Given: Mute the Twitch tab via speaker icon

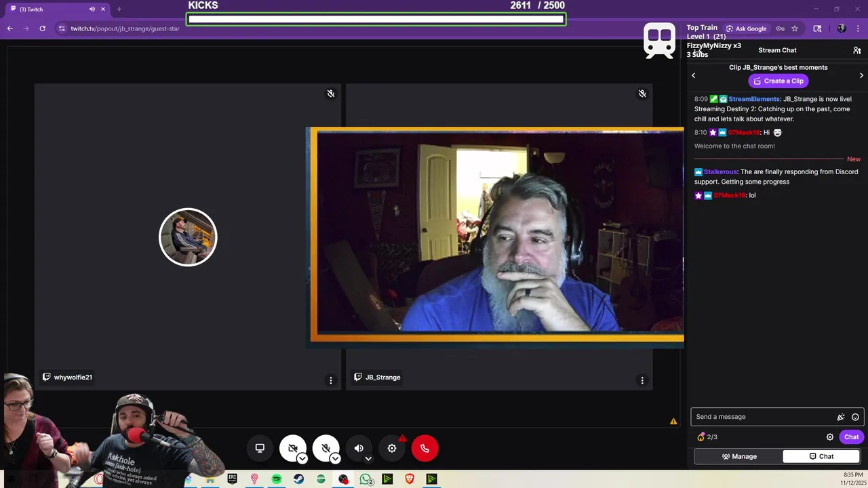Looking at the screenshot, I should point(92,9).
